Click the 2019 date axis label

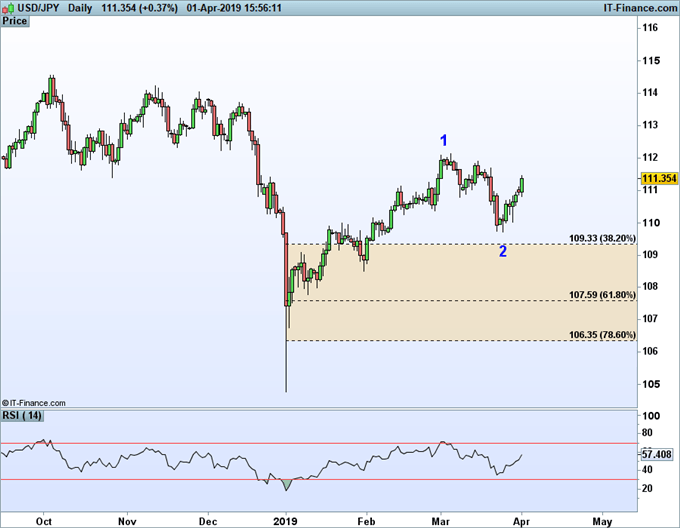pyautogui.click(x=285, y=521)
